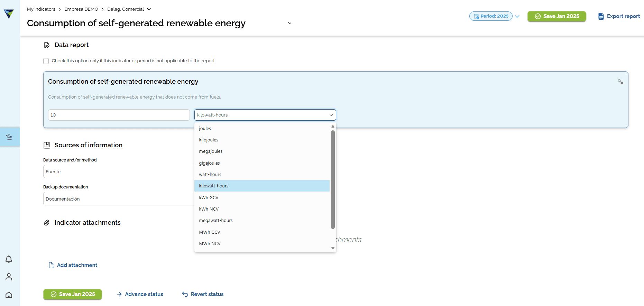Click Add attachment

[73, 265]
